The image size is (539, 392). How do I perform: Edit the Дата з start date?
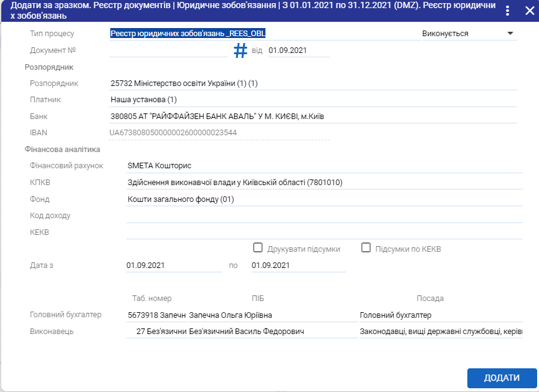173,265
